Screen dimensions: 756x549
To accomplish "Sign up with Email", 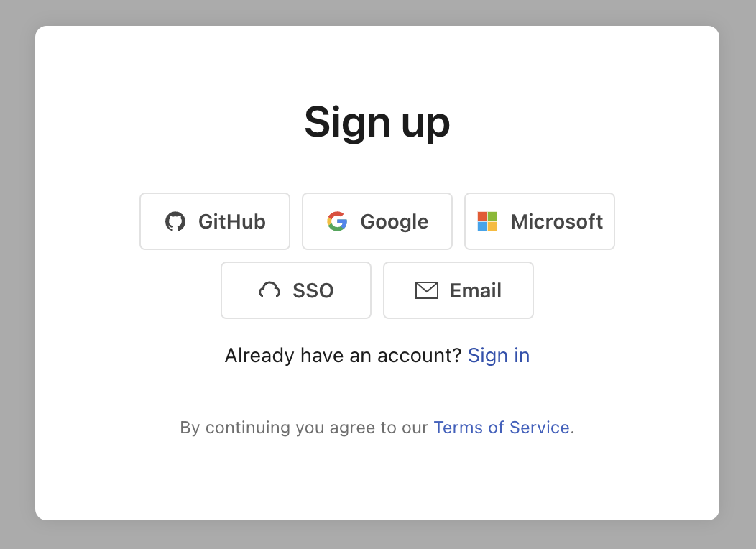I will click(458, 290).
